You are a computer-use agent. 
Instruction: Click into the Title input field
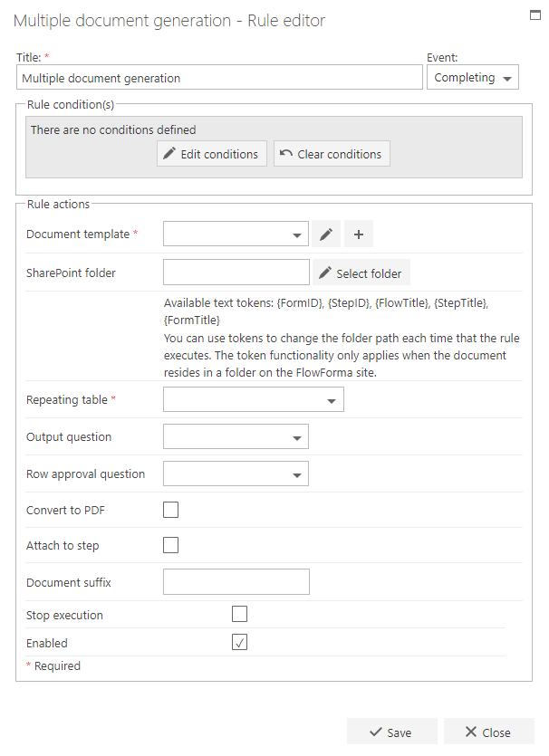tap(219, 77)
